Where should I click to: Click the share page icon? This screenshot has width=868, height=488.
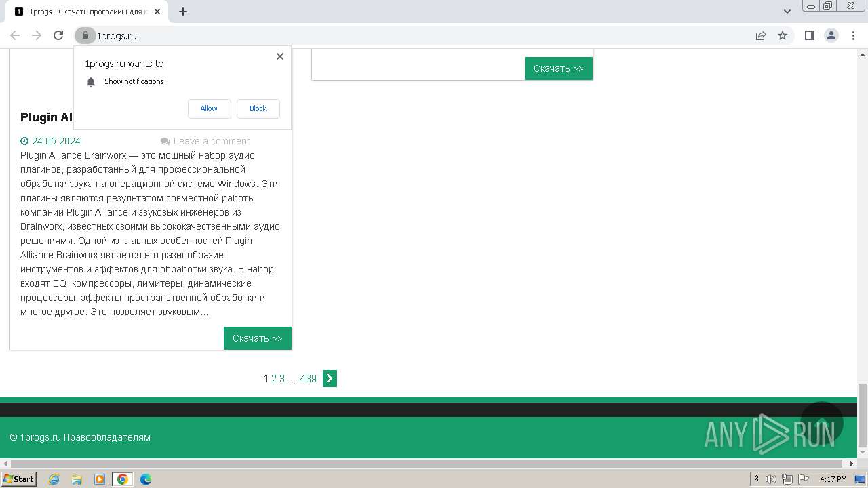pos(761,35)
